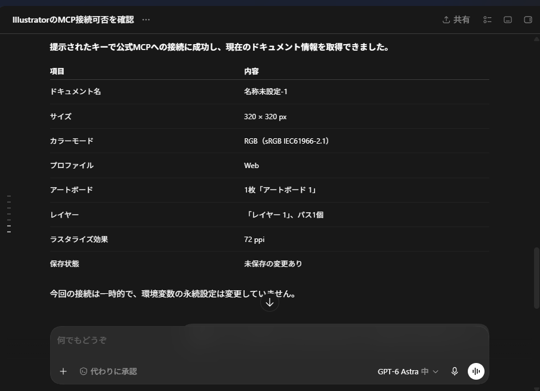This screenshot has height=391, width=540.
Task: Start voice mode with the waveform button
Action: click(476, 371)
